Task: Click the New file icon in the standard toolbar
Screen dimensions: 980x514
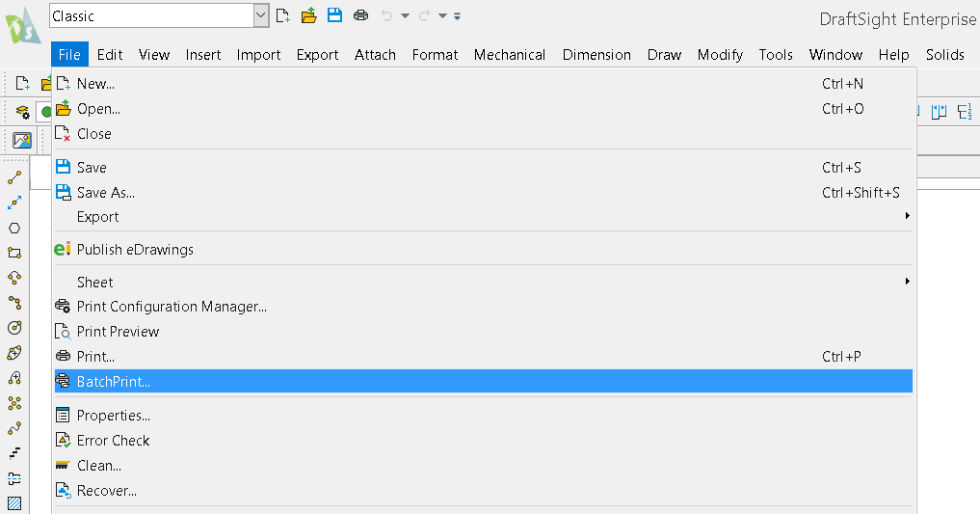Action: pos(22,83)
